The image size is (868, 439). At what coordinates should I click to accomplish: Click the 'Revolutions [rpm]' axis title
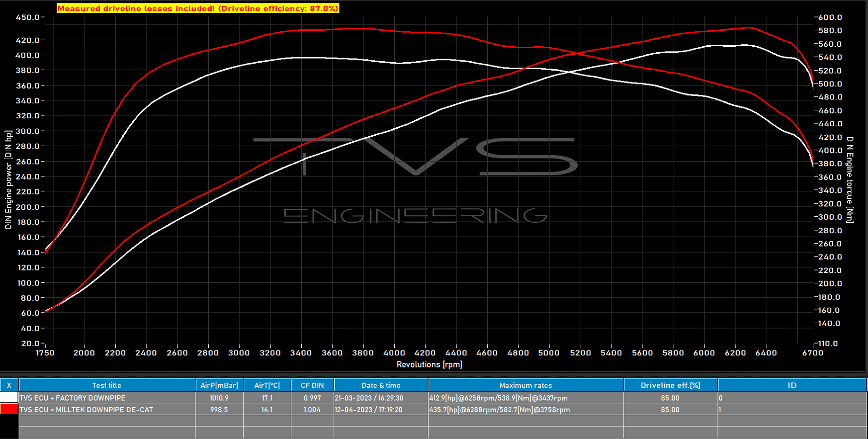[430, 364]
